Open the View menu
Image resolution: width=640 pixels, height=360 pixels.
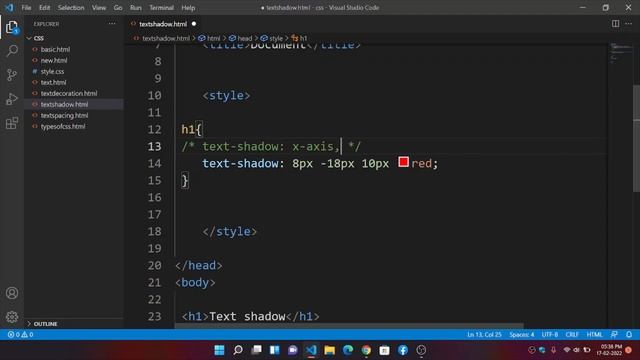pyautogui.click(x=99, y=8)
